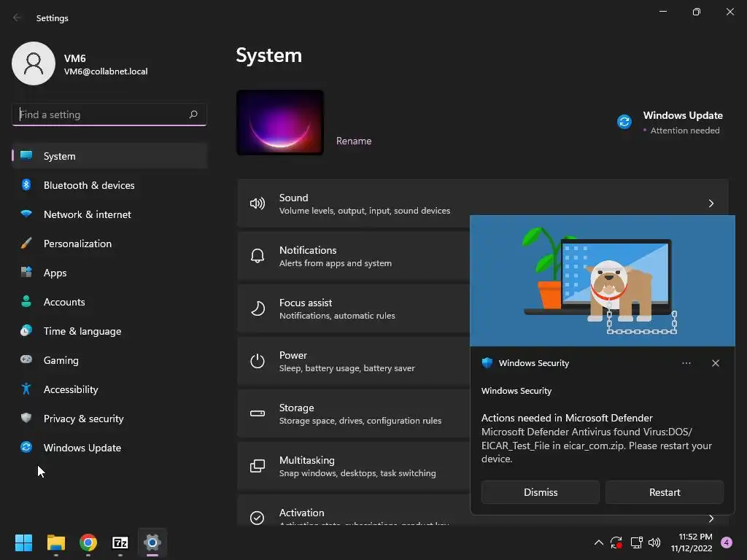Launch Google Chrome from the taskbar

click(x=88, y=542)
